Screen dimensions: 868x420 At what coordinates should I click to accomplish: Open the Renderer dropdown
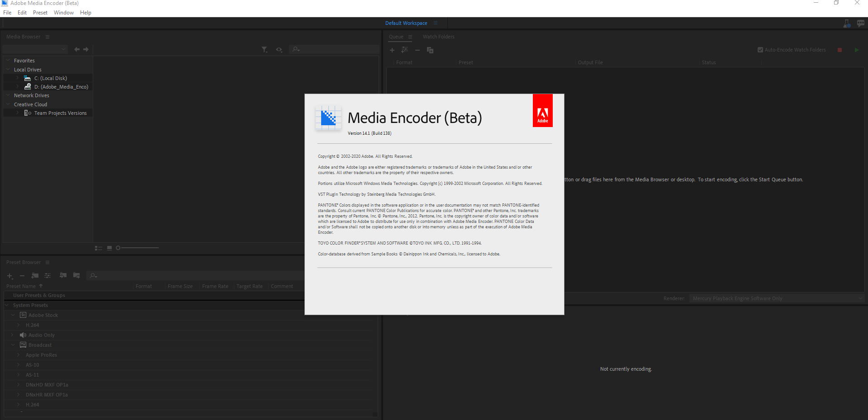777,298
